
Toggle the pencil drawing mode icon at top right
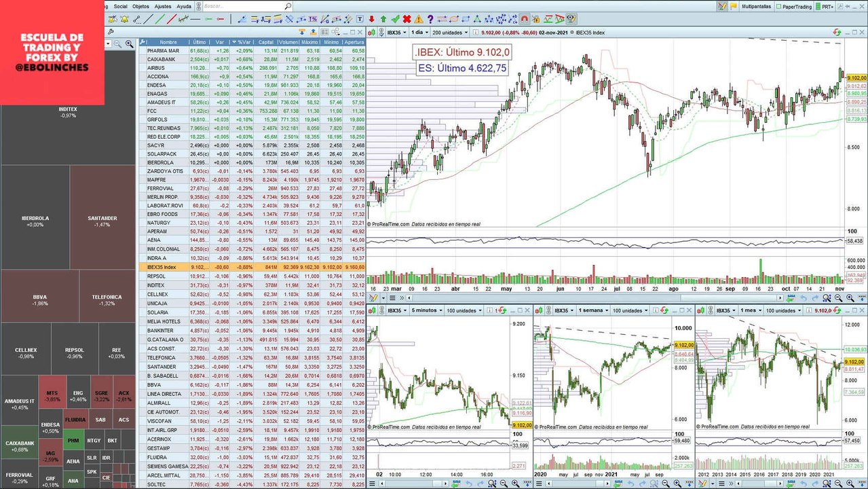(x=722, y=6)
